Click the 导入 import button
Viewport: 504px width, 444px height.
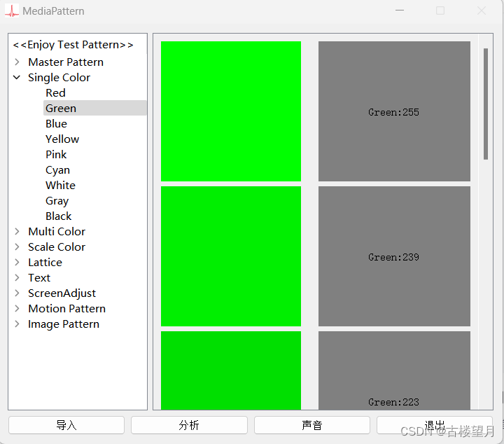[x=66, y=425]
